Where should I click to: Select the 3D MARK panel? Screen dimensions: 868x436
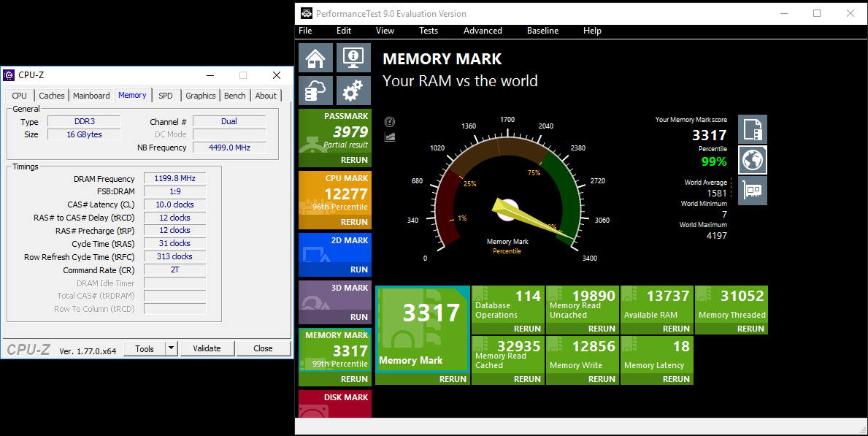(x=335, y=302)
